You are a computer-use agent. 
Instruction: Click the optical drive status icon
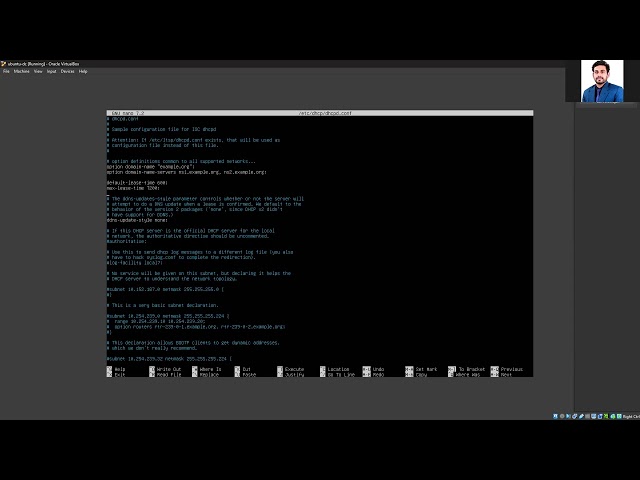click(562, 416)
